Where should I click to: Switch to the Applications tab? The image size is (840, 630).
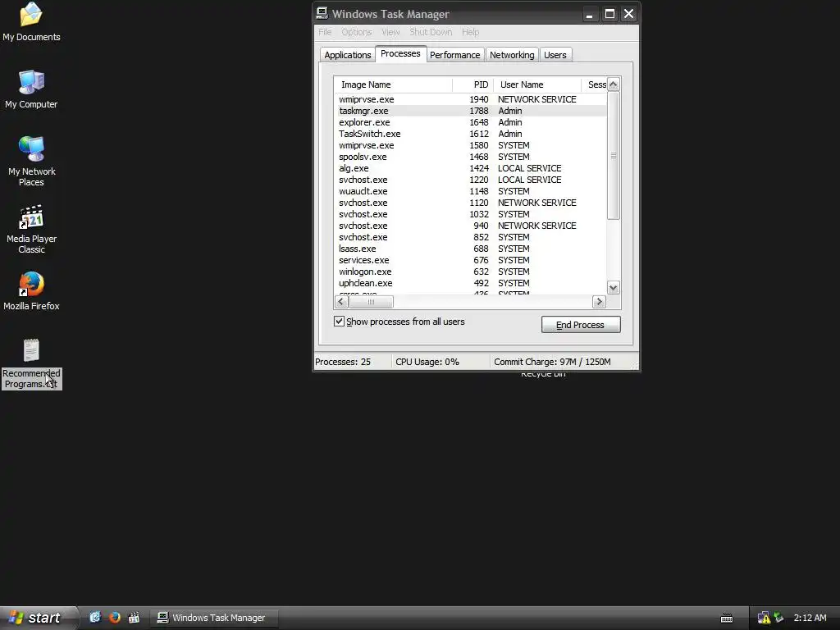pos(347,55)
